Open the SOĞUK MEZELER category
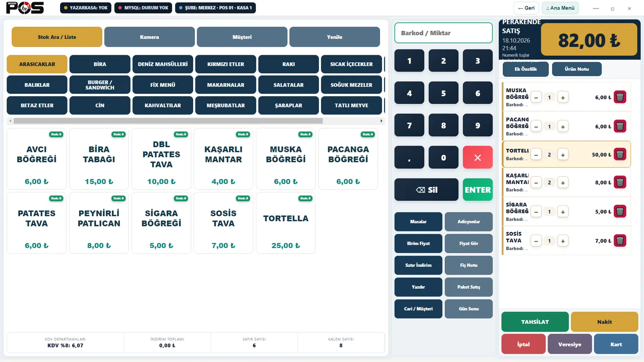The width and height of the screenshot is (644, 362). (x=351, y=85)
